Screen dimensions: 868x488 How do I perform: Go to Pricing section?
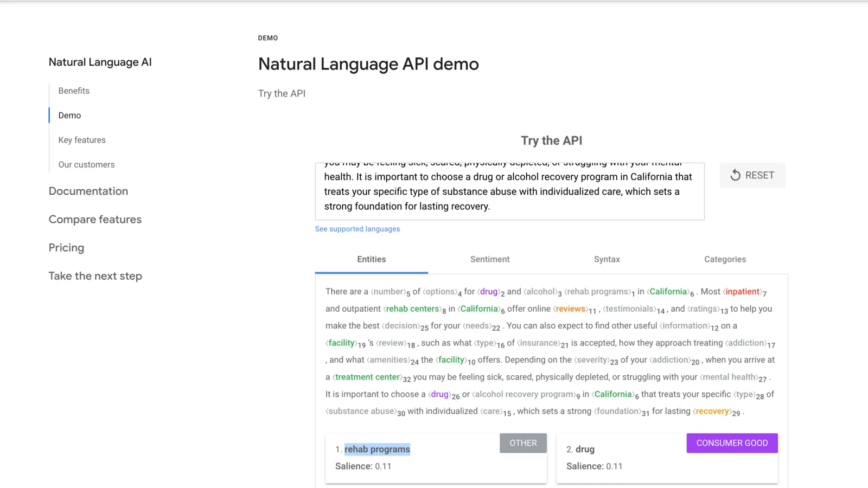(x=66, y=247)
